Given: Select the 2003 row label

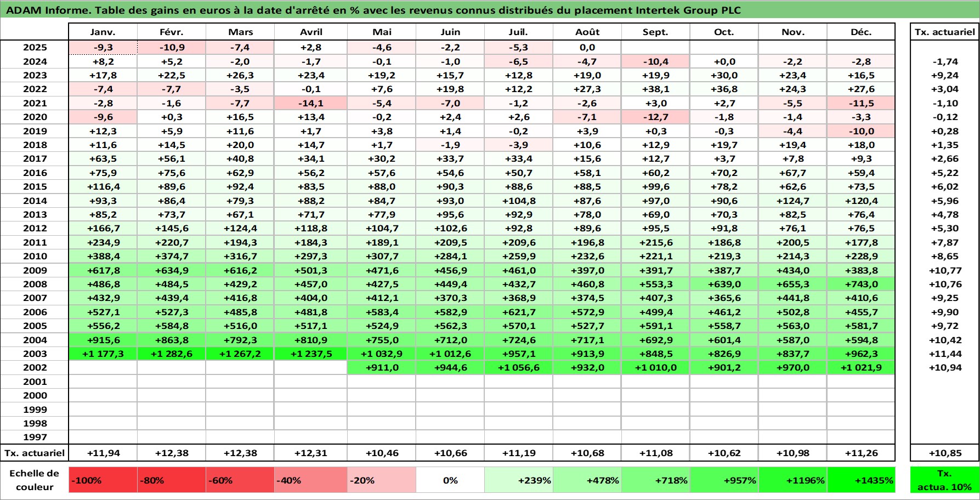Looking at the screenshot, I should [x=35, y=354].
